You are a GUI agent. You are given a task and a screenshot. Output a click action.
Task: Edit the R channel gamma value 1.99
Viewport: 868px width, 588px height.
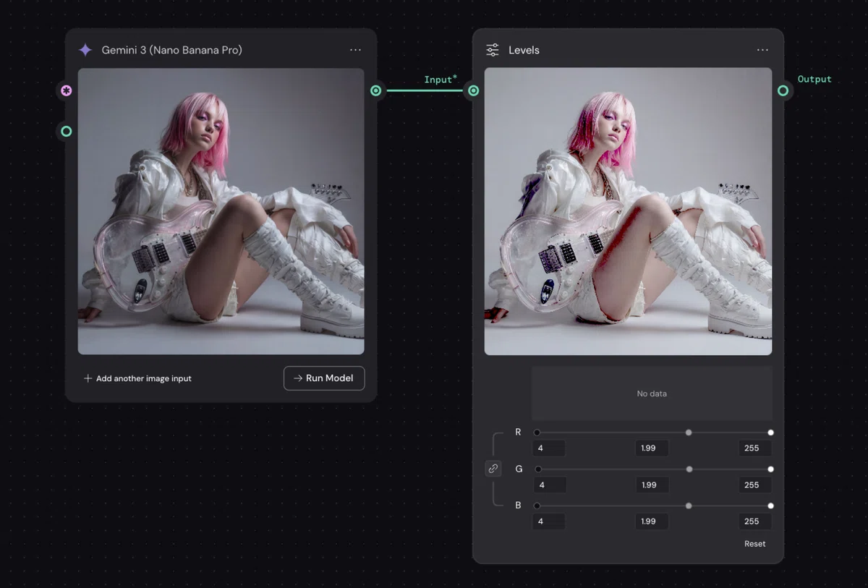tap(652, 448)
